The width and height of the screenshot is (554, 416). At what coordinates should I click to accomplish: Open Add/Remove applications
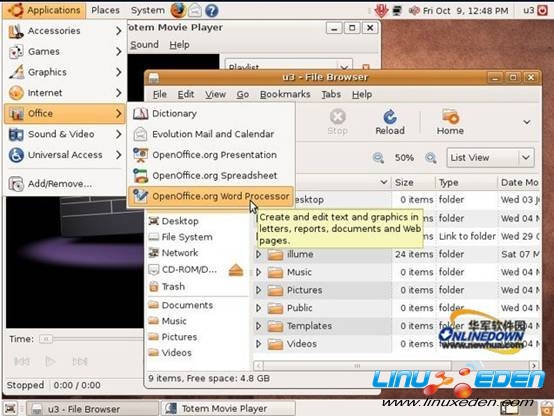65,184
